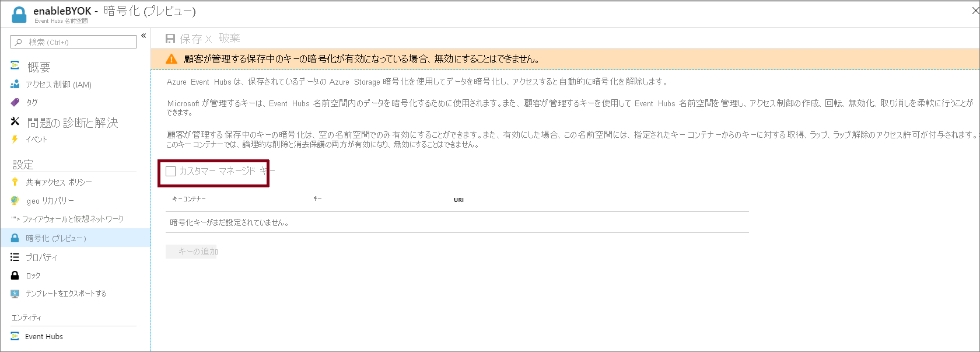Viewport: 980px width, 352px height.
Task: Click the ファイアウォールと仮想ネットワーク icon
Action: tap(15, 219)
